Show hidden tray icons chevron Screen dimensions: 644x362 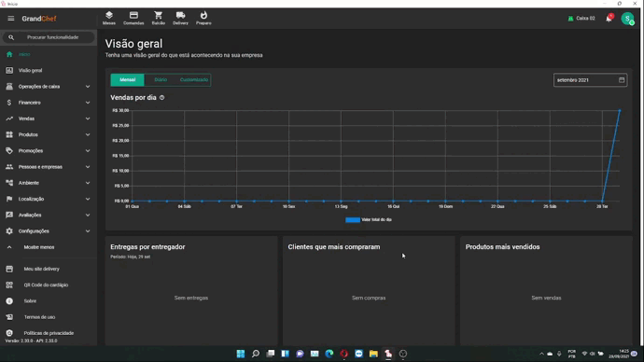541,354
